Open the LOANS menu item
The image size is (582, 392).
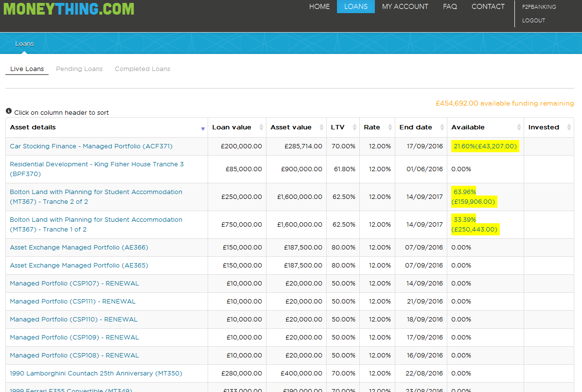click(355, 7)
